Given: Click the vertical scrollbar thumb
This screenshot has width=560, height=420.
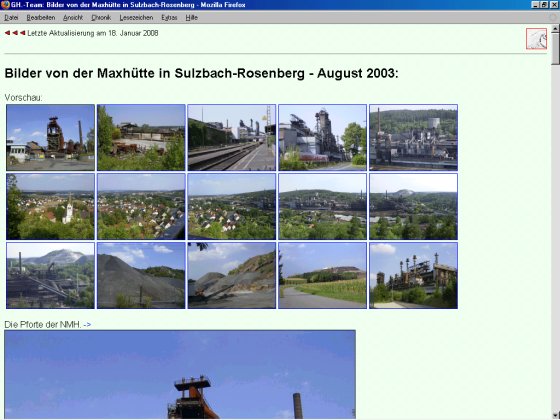Looking at the screenshot, I should click(555, 49).
